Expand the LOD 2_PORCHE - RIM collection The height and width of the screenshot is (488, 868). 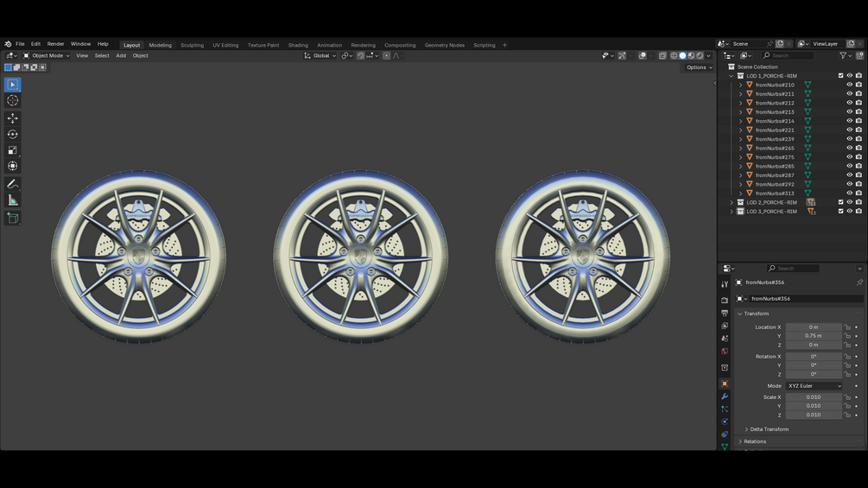pos(732,202)
